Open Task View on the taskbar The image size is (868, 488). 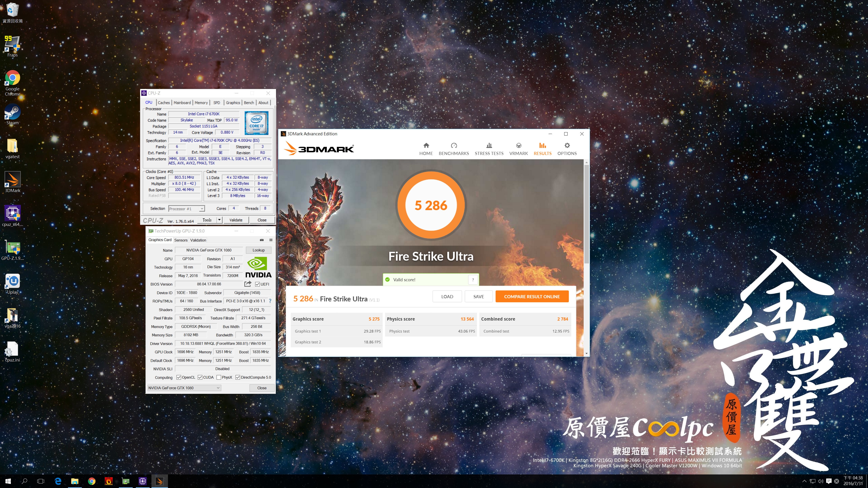click(40, 481)
